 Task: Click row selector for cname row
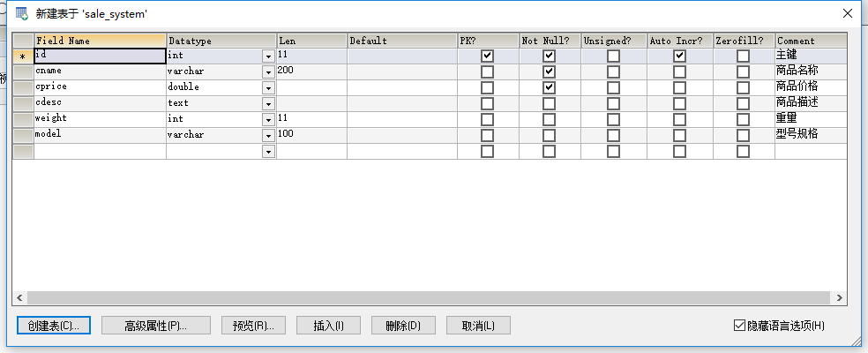pyautogui.click(x=23, y=72)
